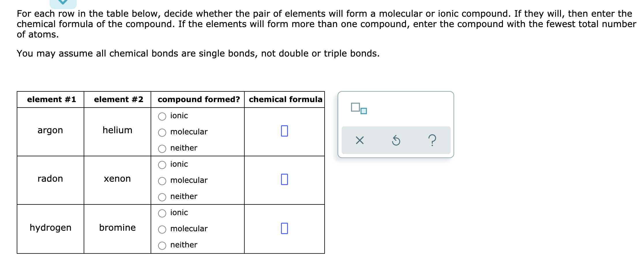Click the undo arrow icon to reset the answer

tap(396, 140)
